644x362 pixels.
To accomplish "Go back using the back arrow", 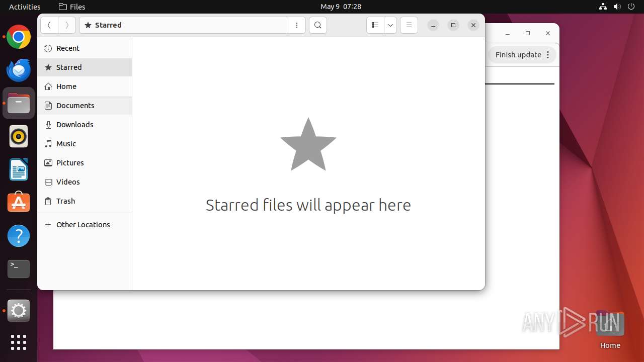I will click(49, 25).
